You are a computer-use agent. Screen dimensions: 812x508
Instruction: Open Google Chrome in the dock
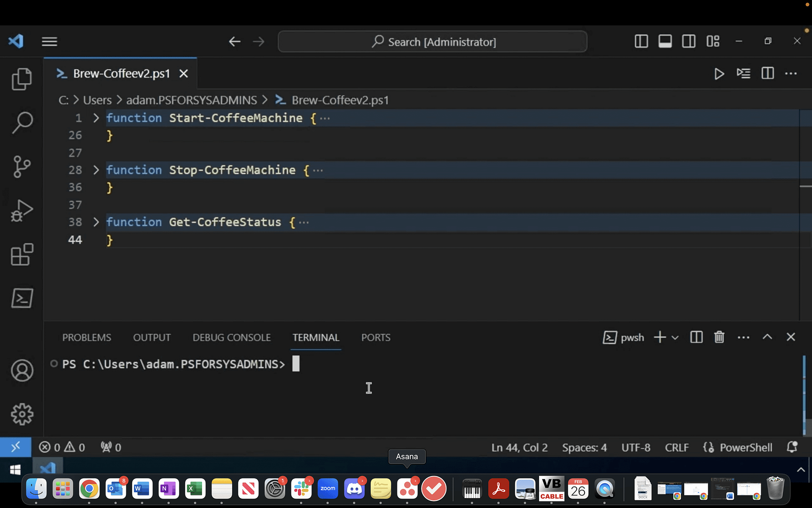click(x=89, y=489)
